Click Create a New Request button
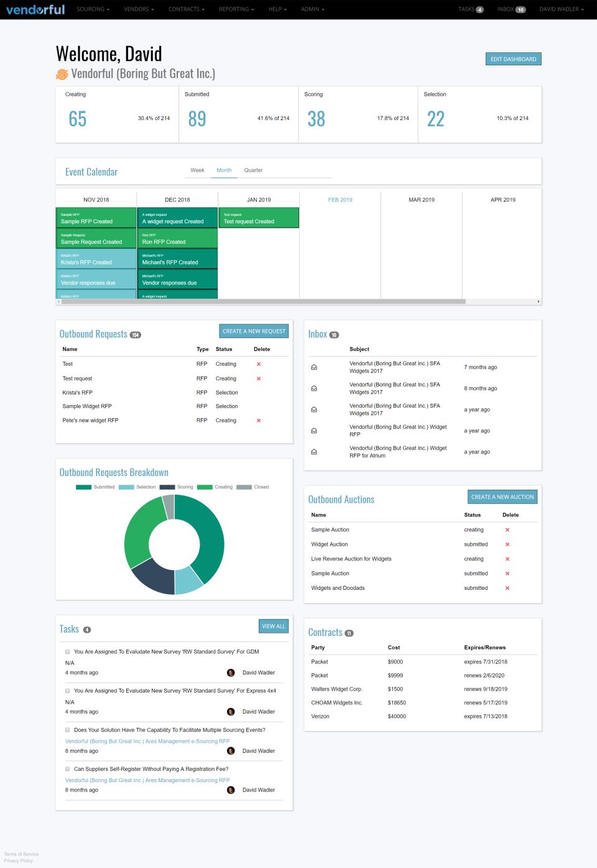The height and width of the screenshot is (868, 597). coord(254,331)
